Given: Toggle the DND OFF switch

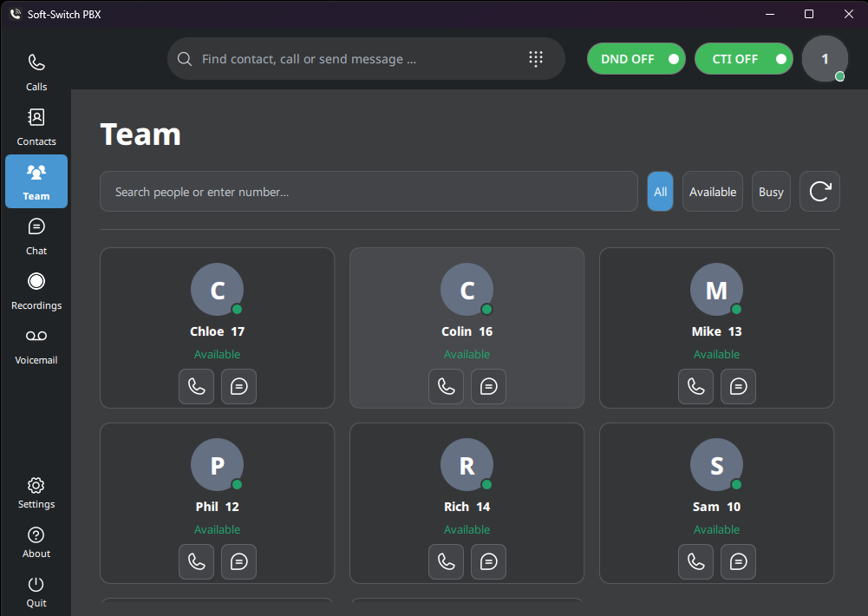Looking at the screenshot, I should pos(636,59).
